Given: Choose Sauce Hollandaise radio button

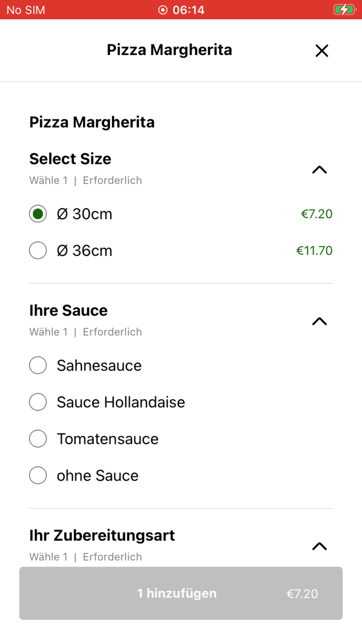Looking at the screenshot, I should [38, 402].
